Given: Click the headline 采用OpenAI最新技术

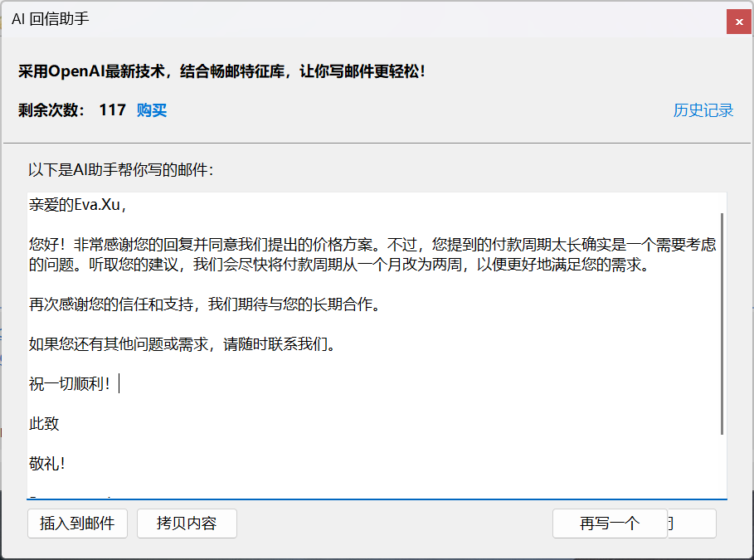Looking at the screenshot, I should coord(221,71).
